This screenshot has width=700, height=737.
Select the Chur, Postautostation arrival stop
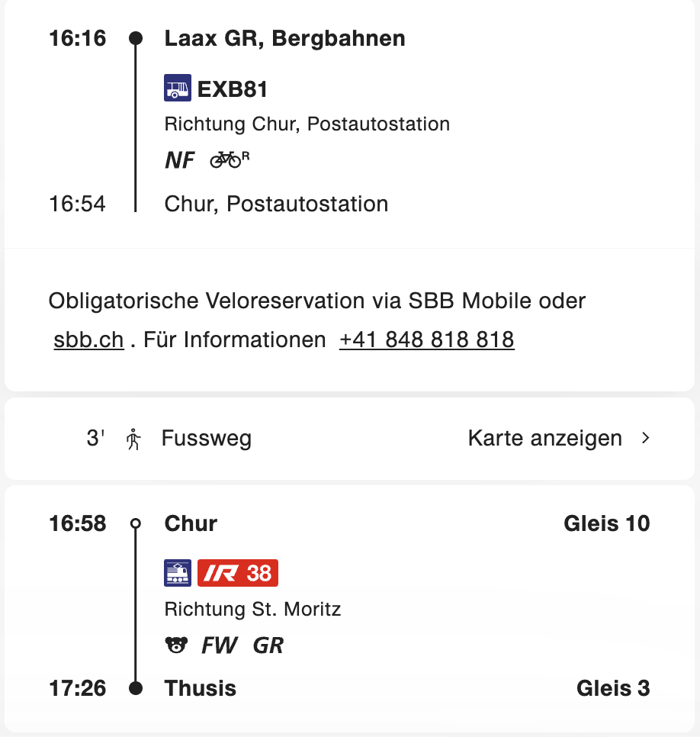point(276,204)
